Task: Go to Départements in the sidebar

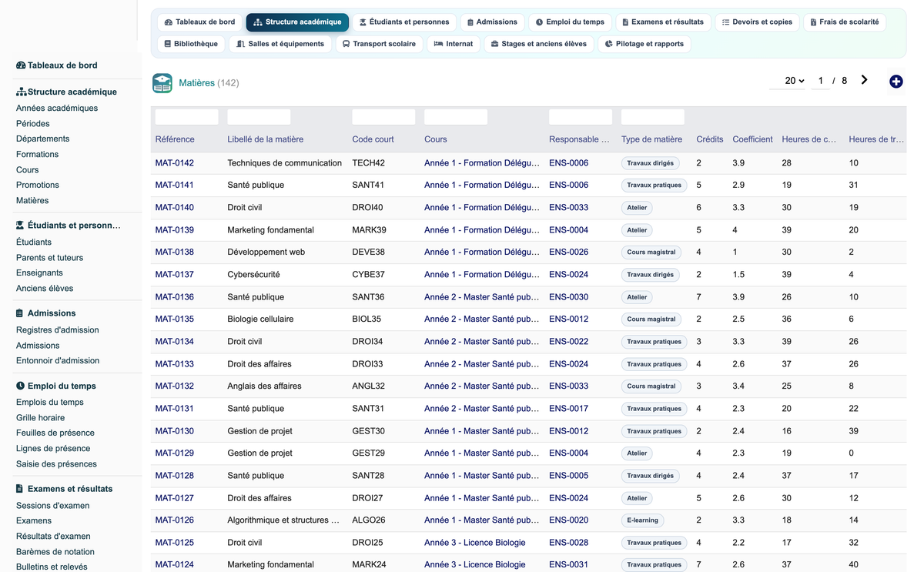Action: (x=43, y=139)
